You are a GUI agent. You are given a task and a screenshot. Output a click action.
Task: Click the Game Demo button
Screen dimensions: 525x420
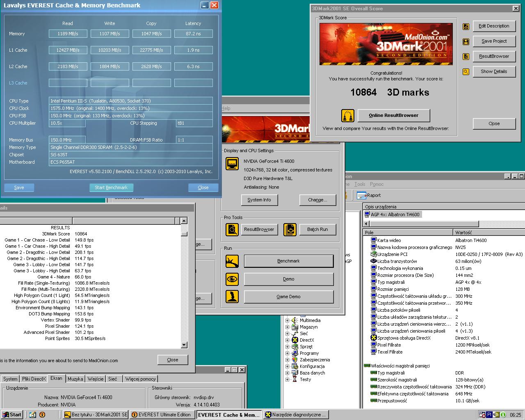coord(289,297)
